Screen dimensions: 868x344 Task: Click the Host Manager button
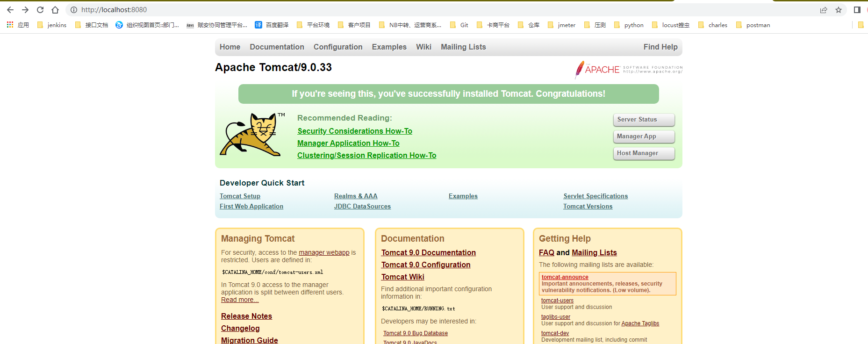pos(644,153)
